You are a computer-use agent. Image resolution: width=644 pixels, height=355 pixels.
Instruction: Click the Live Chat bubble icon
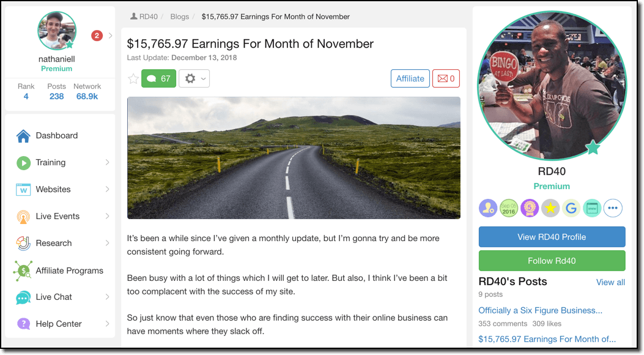coord(23,297)
